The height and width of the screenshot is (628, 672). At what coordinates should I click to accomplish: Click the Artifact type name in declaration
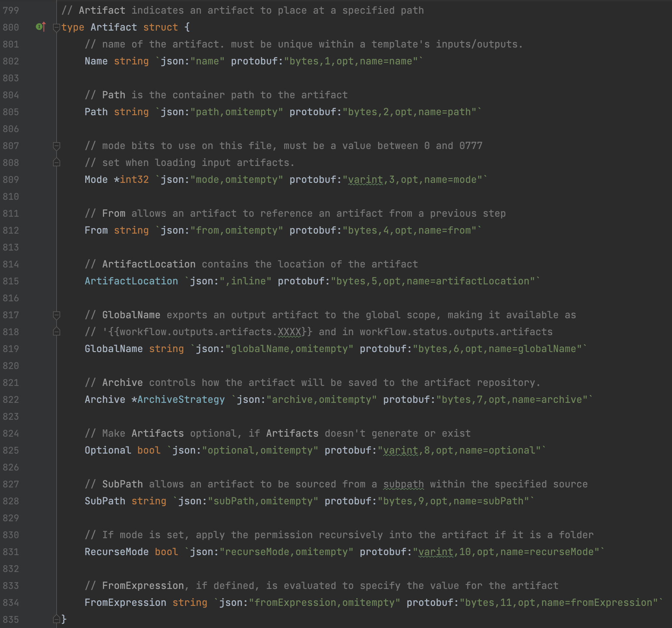114,27
